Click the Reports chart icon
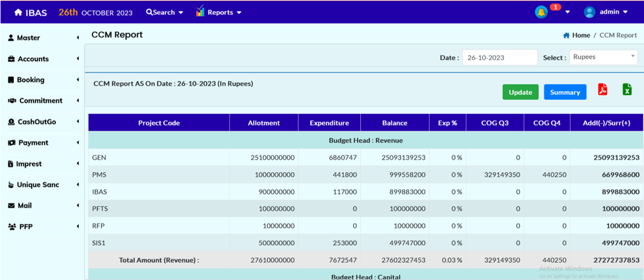The image size is (644, 280). click(x=200, y=12)
